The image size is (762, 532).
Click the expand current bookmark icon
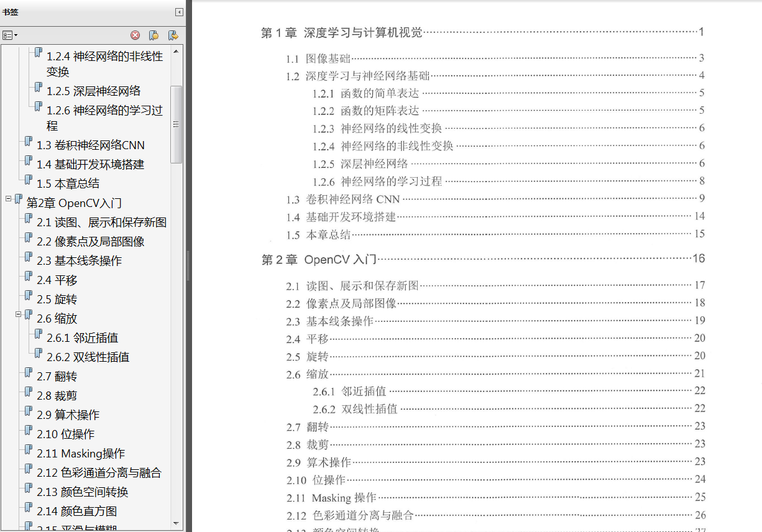coord(173,35)
